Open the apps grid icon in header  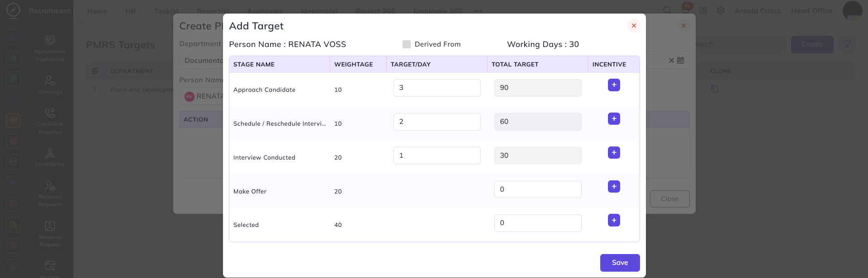[x=703, y=10]
